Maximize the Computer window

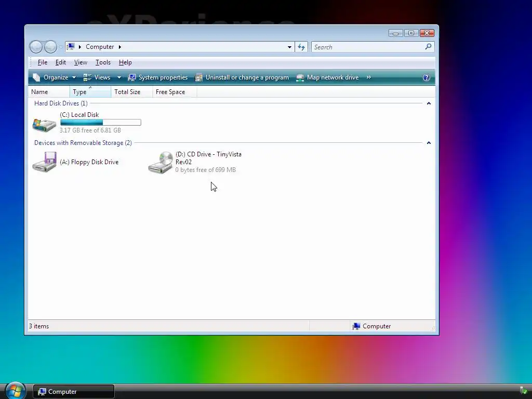click(411, 33)
